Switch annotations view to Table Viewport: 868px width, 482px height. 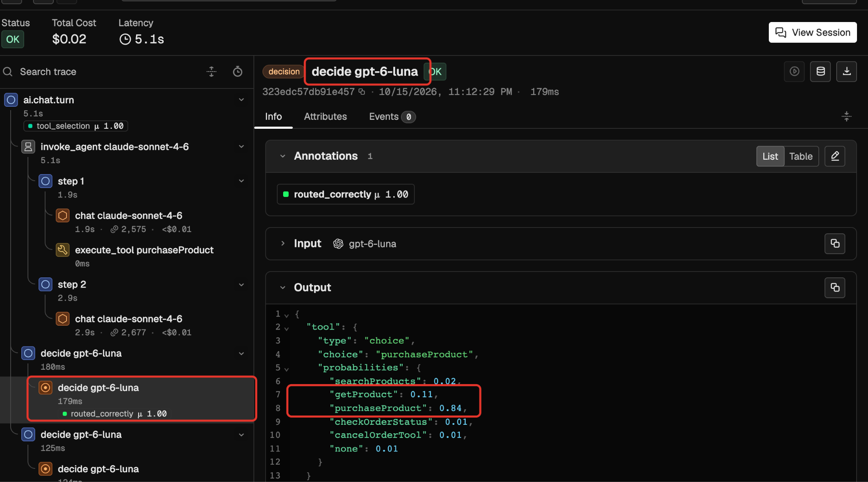pyautogui.click(x=801, y=156)
